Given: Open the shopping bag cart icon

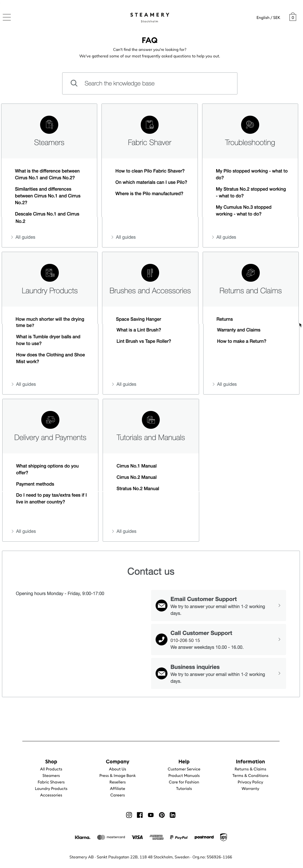Looking at the screenshot, I should point(293,17).
